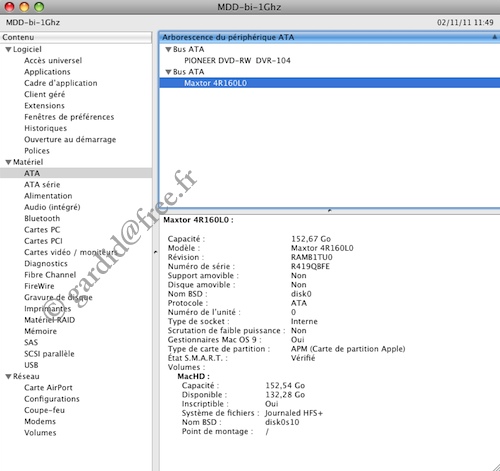Image resolution: width=500 pixels, height=471 pixels.
Task: Open ATA série in the sidebar
Action: click(42, 185)
